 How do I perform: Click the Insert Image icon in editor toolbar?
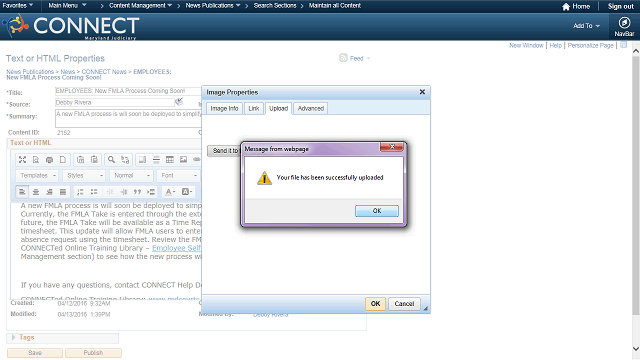[183, 160]
